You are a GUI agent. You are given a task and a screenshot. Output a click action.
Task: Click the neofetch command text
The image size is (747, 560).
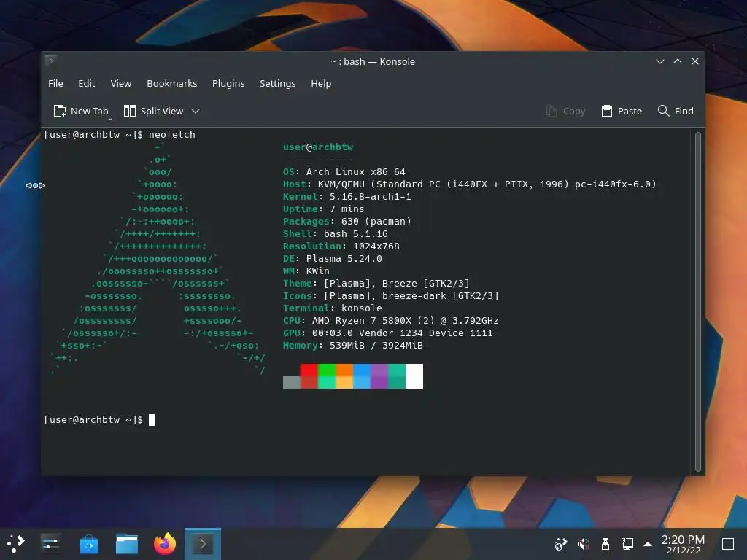tap(172, 135)
